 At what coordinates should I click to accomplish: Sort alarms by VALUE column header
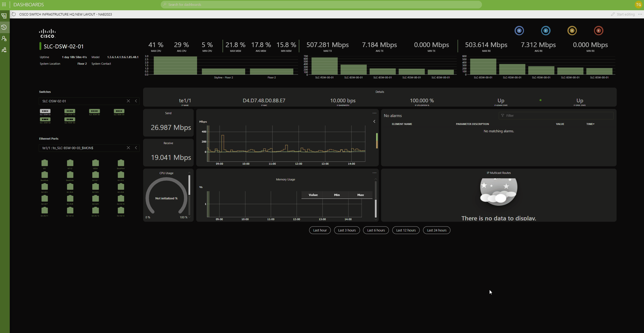click(x=560, y=124)
